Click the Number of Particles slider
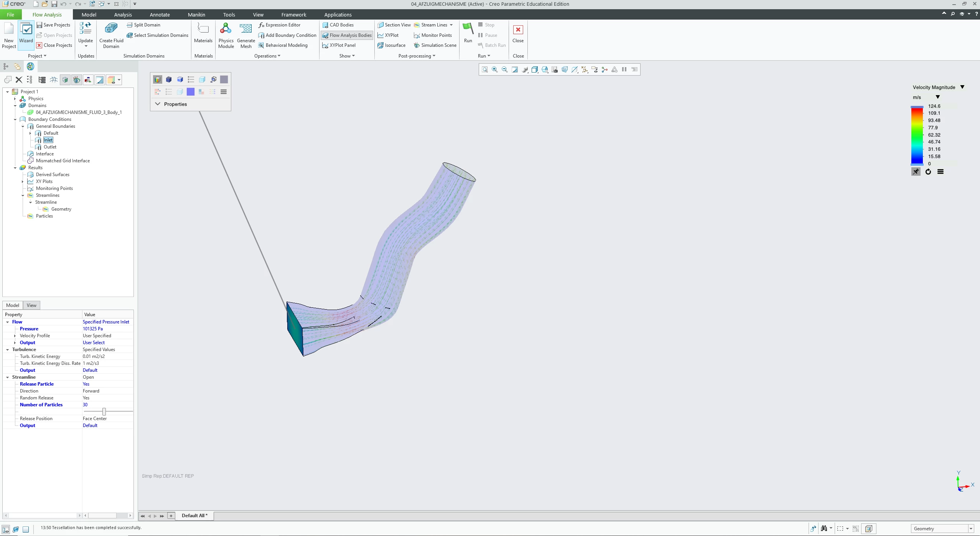 [x=104, y=412]
